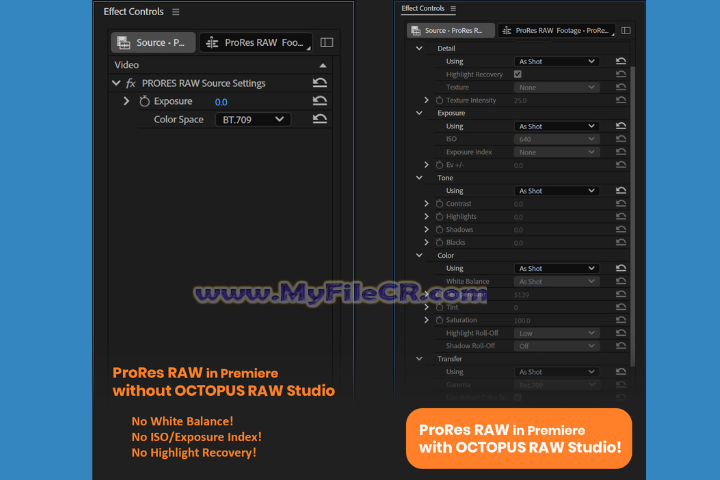Screen dimensions: 720x480
Task: Open Exposure Index None dropdown
Action: [556, 152]
